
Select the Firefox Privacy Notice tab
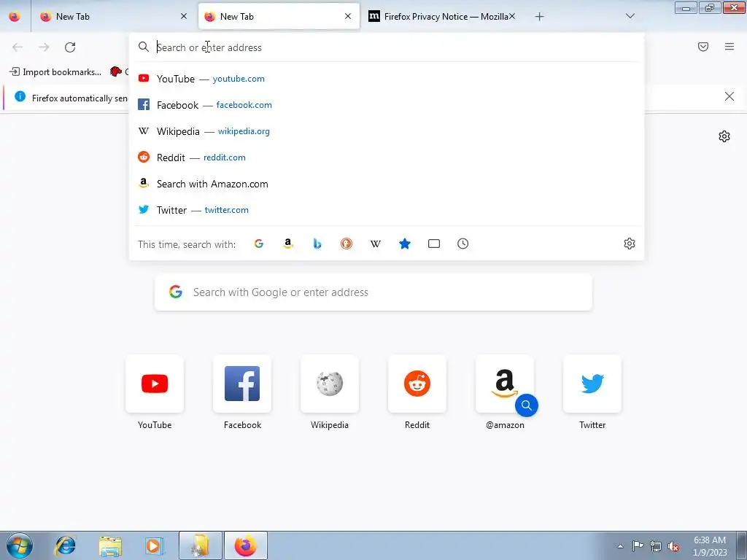tap(442, 17)
